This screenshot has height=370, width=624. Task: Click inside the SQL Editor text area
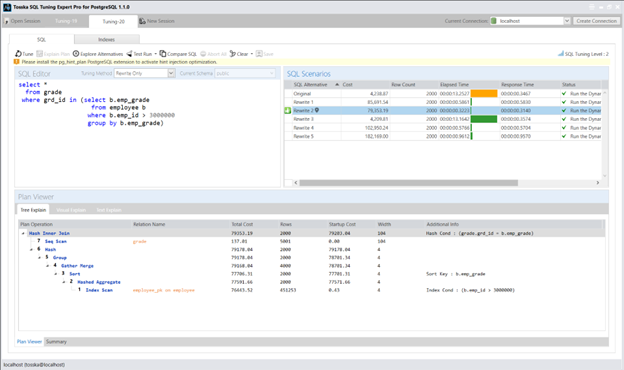click(148, 133)
